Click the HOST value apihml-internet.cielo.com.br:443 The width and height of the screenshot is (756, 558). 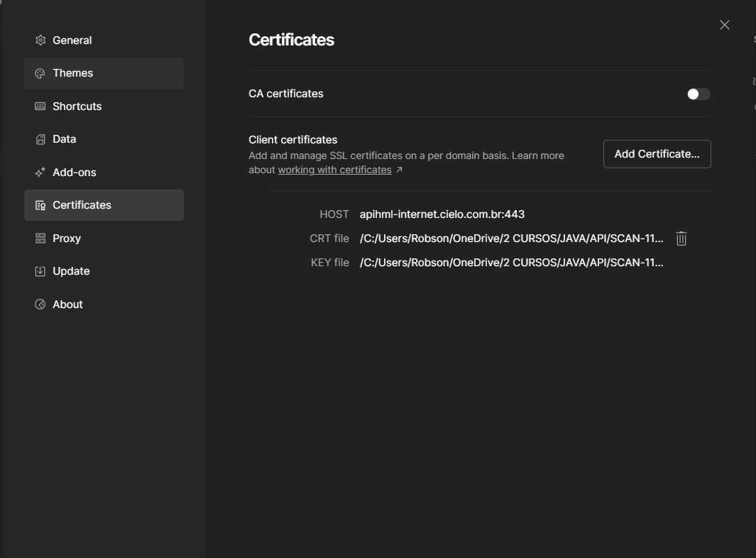tap(442, 214)
